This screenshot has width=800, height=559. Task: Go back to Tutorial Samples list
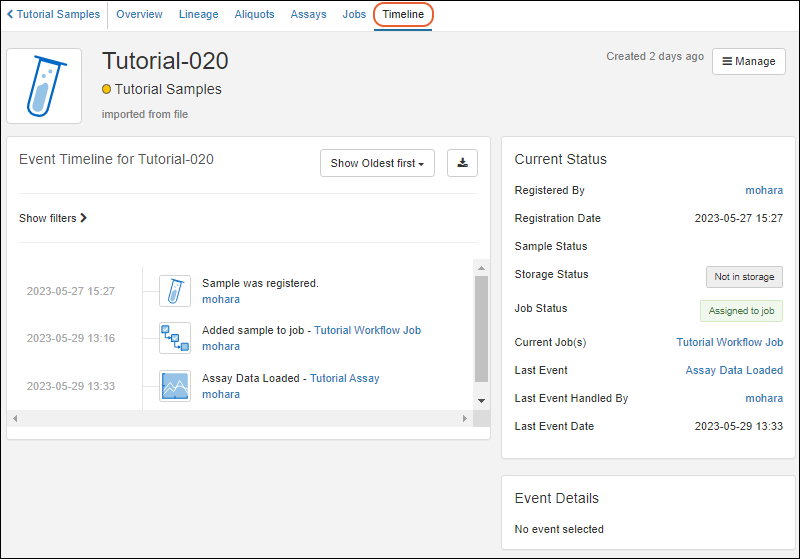[54, 15]
